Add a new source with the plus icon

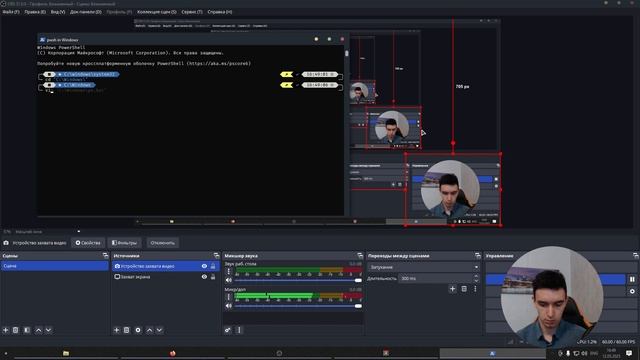tap(117, 330)
